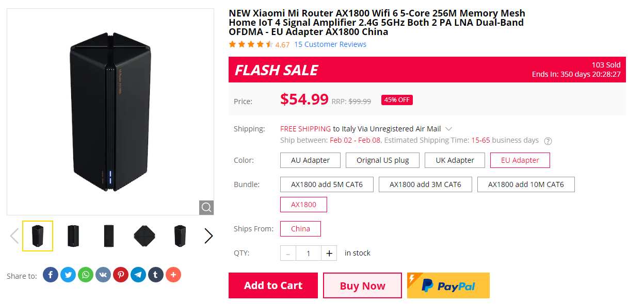The image size is (644, 304).
Task: Click the shipping estimate help icon
Action: pyautogui.click(x=548, y=140)
